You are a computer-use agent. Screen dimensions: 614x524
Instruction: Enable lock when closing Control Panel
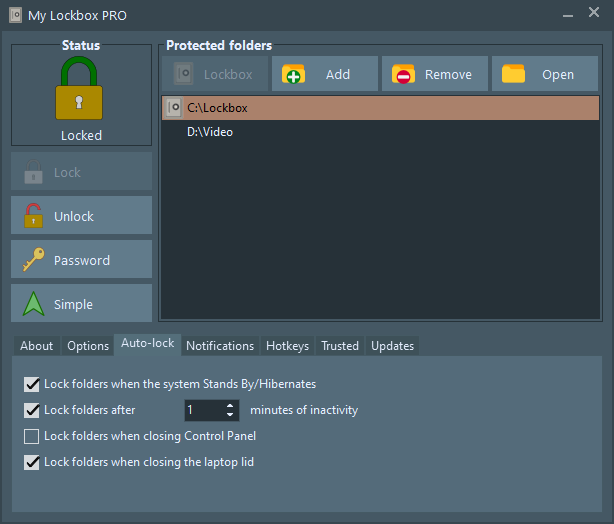pyautogui.click(x=31, y=436)
